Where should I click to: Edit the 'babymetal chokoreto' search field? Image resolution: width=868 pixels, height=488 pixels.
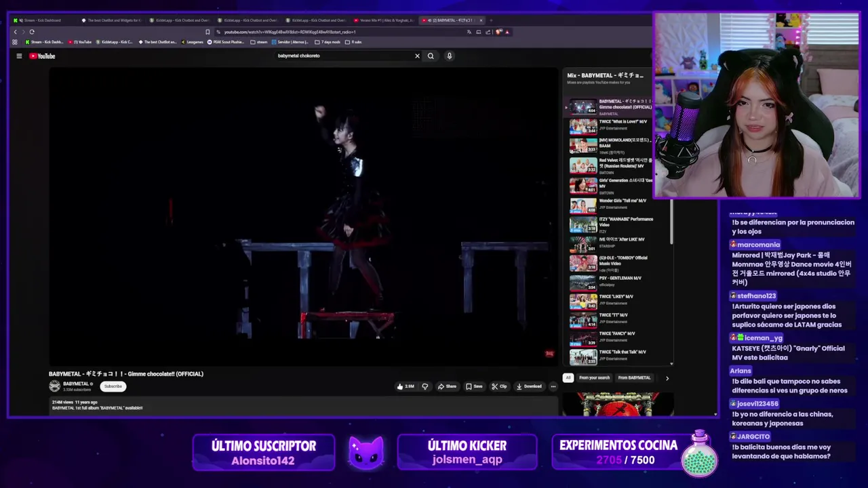point(342,56)
